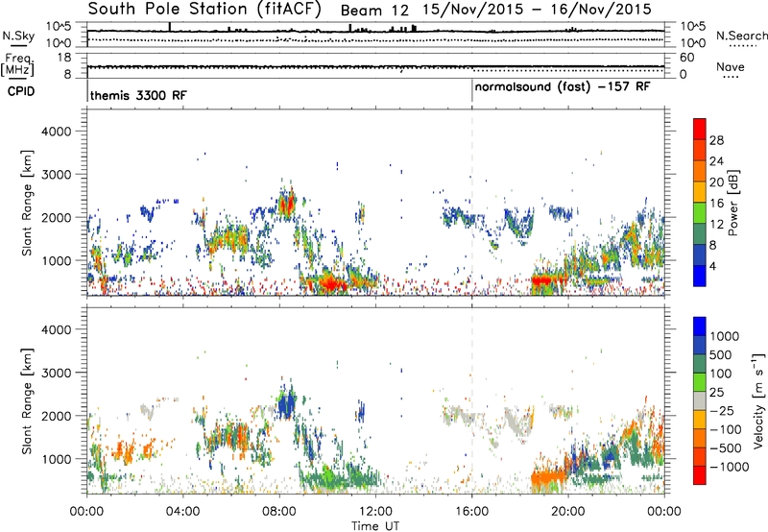Viewport: 768px width, 532px height.
Task: Click the "500" tick on Velocity color bar
Action: (x=721, y=354)
